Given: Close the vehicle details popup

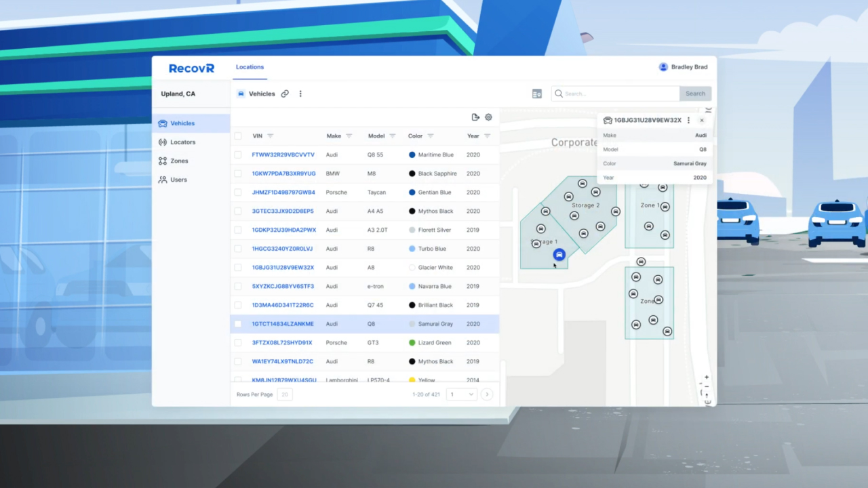Looking at the screenshot, I should pyautogui.click(x=702, y=121).
